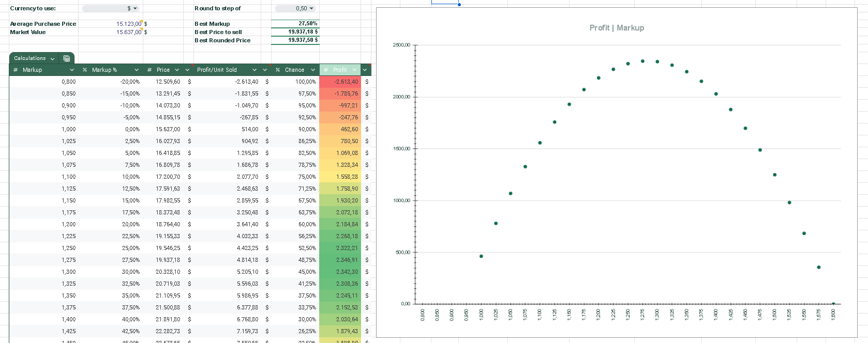Click the Profit | Markup chart title
868x343 pixels.
(617, 28)
